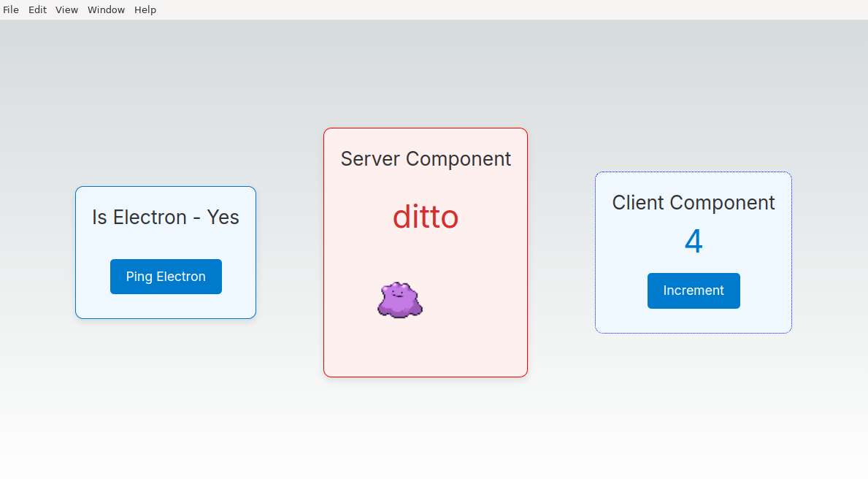Open the View menu
The image size is (868, 481).
[66, 10]
